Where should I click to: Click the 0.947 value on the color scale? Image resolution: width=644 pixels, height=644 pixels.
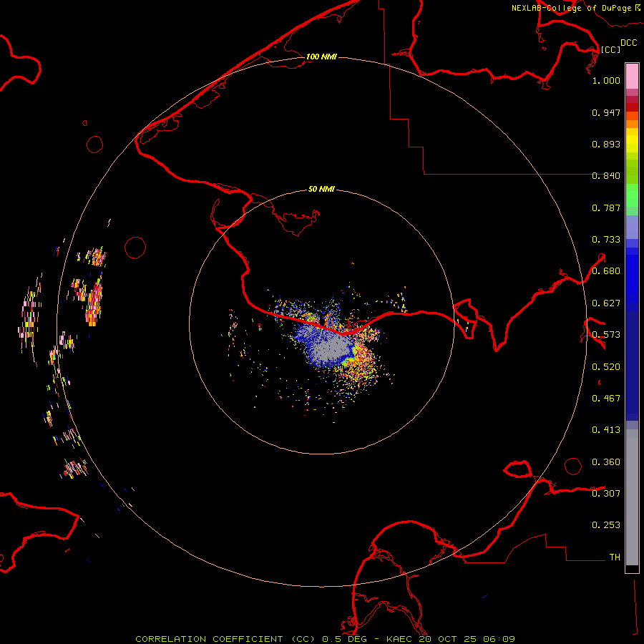click(x=606, y=112)
